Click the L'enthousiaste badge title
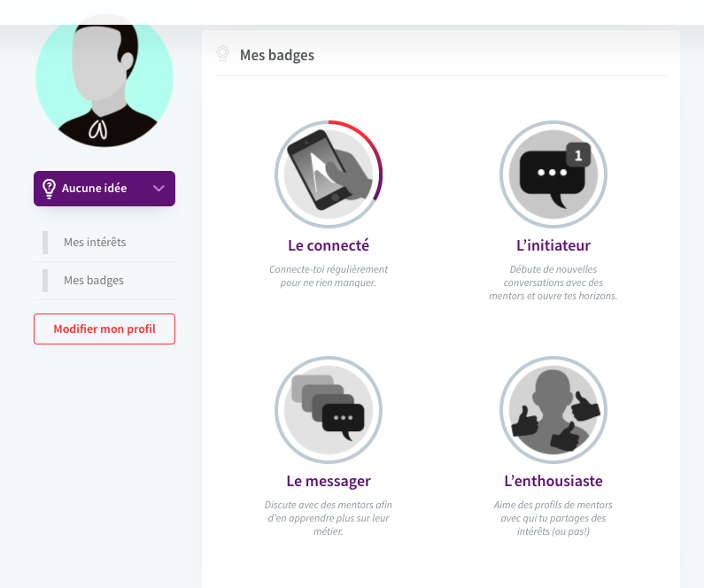Viewport: 704px width, 588px height. click(x=553, y=481)
